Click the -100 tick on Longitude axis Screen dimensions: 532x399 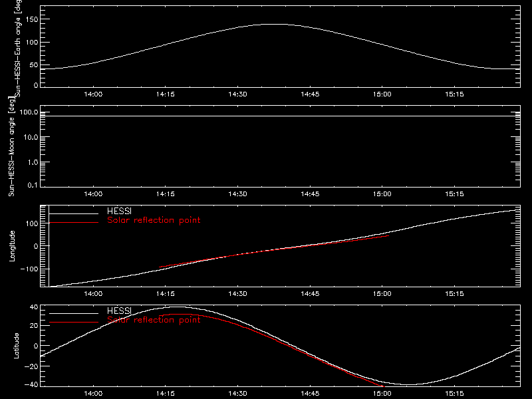[29, 269]
